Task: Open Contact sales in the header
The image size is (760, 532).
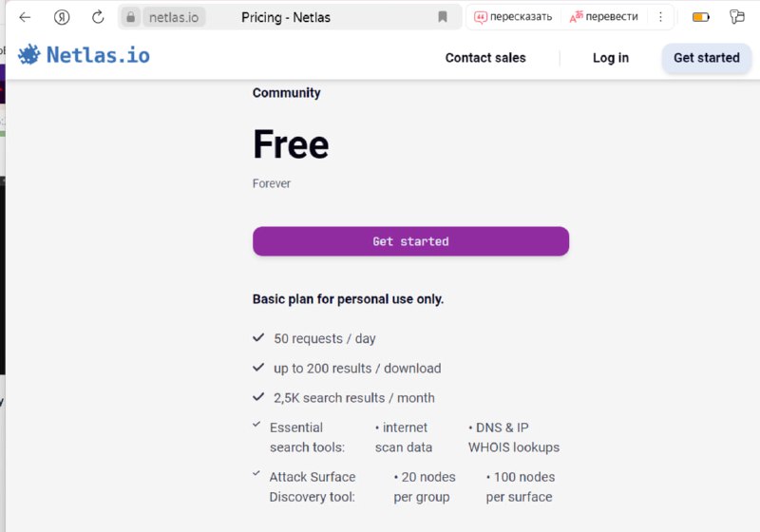Action: (485, 58)
